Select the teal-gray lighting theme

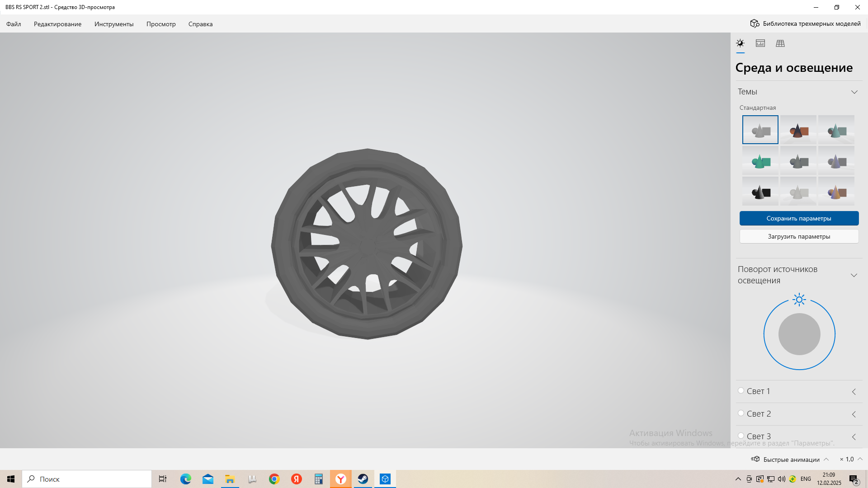[x=836, y=130]
